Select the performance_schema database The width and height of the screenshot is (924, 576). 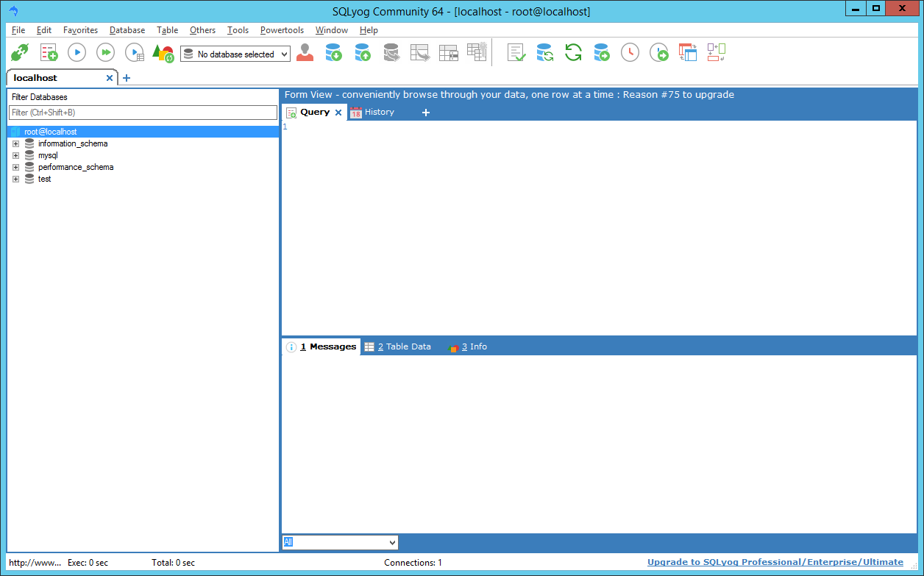tap(76, 168)
